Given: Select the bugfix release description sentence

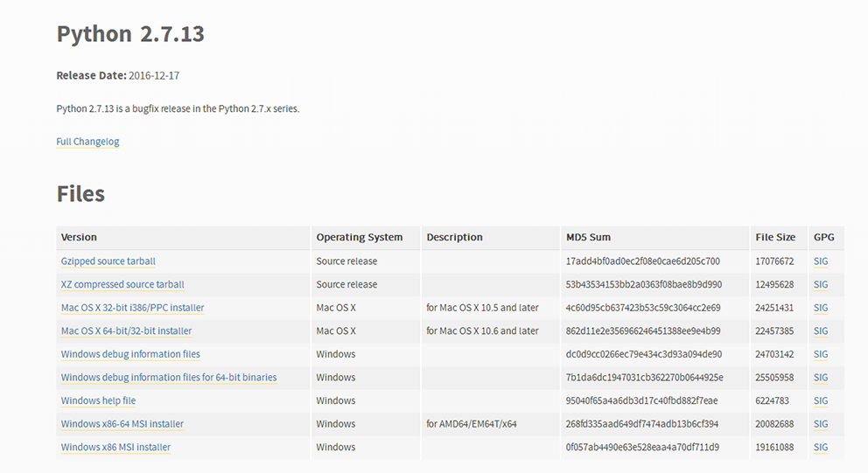Looking at the screenshot, I should pyautogui.click(x=178, y=109).
